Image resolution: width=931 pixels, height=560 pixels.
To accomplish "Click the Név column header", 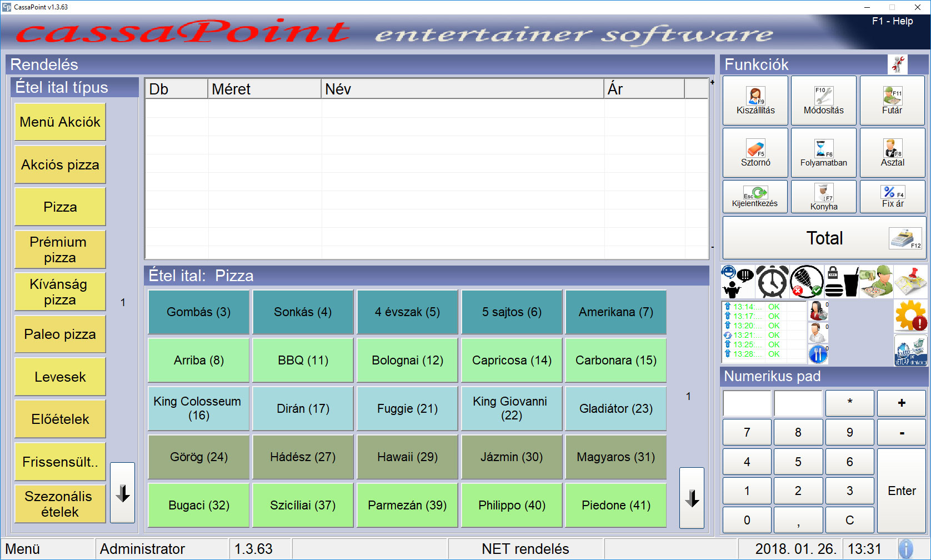I will [x=462, y=89].
